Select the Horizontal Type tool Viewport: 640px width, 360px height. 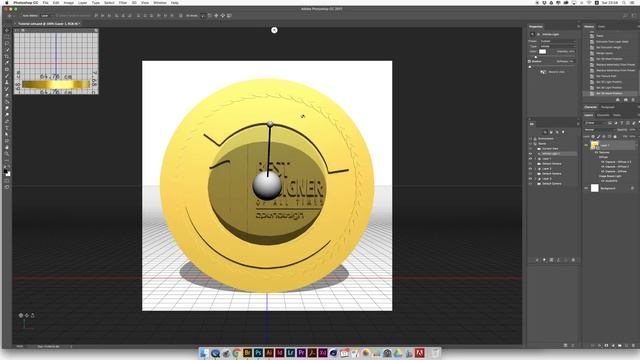pos(7,128)
